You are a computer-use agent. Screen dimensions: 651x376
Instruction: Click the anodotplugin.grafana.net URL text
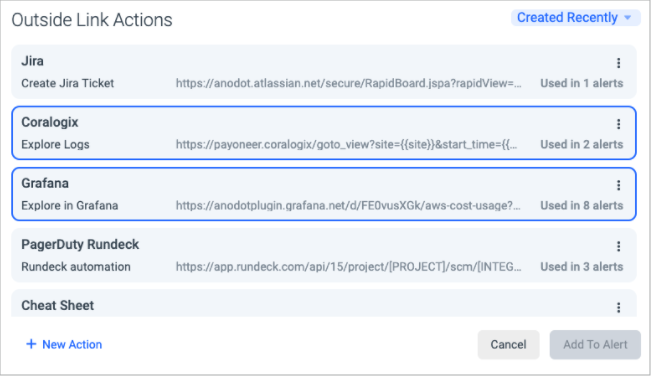[348, 205]
